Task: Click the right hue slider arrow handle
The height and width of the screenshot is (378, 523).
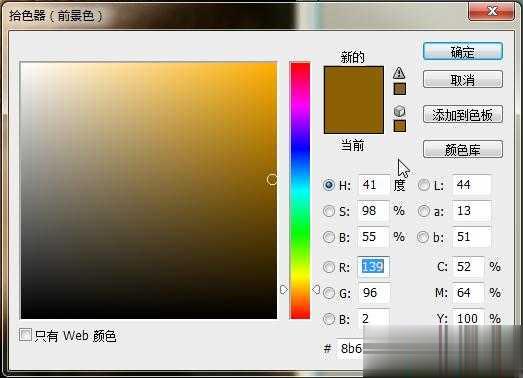Action: (x=316, y=289)
